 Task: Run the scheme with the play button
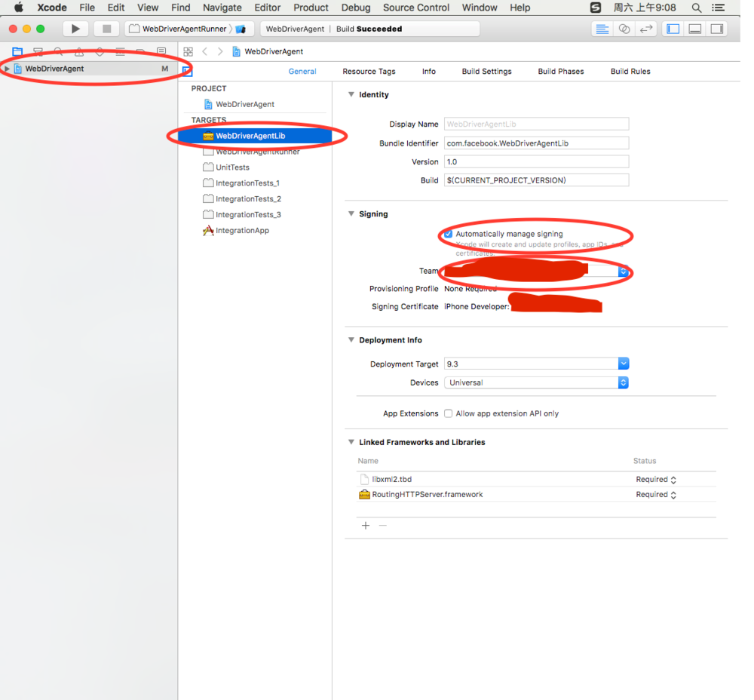[75, 29]
